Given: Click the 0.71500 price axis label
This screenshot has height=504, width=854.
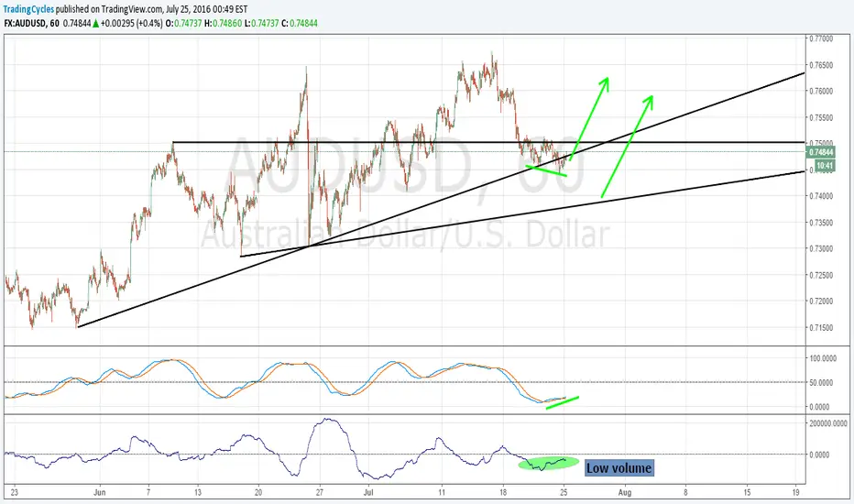Looking at the screenshot, I should [x=821, y=327].
